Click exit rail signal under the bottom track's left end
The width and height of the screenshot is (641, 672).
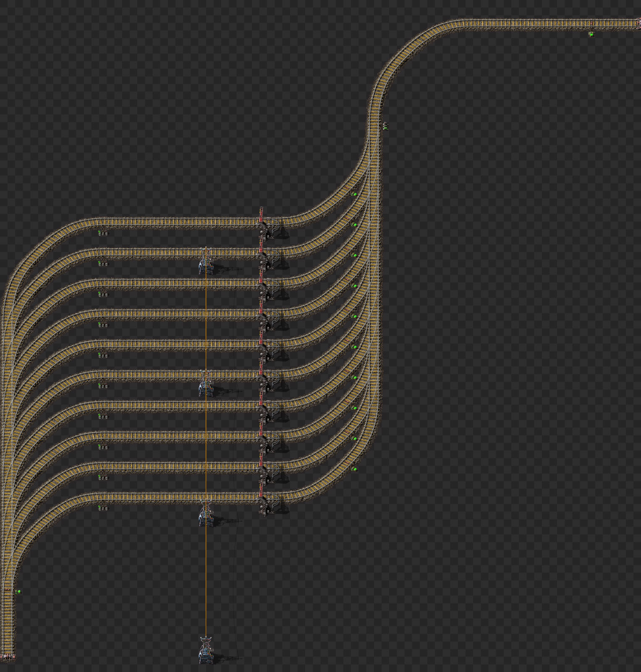(x=102, y=508)
